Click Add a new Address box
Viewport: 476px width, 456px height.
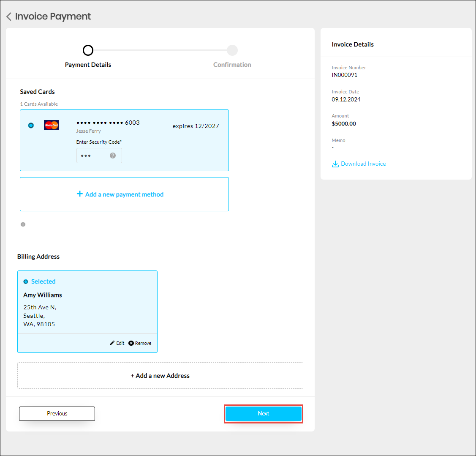click(x=160, y=376)
